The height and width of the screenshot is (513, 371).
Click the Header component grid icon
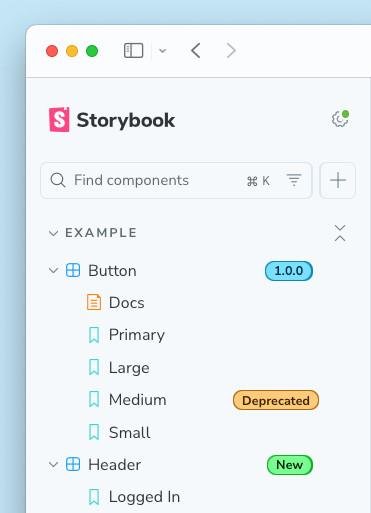point(73,464)
